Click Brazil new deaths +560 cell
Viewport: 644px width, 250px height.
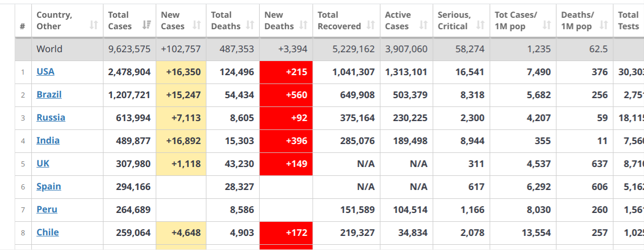coord(286,95)
